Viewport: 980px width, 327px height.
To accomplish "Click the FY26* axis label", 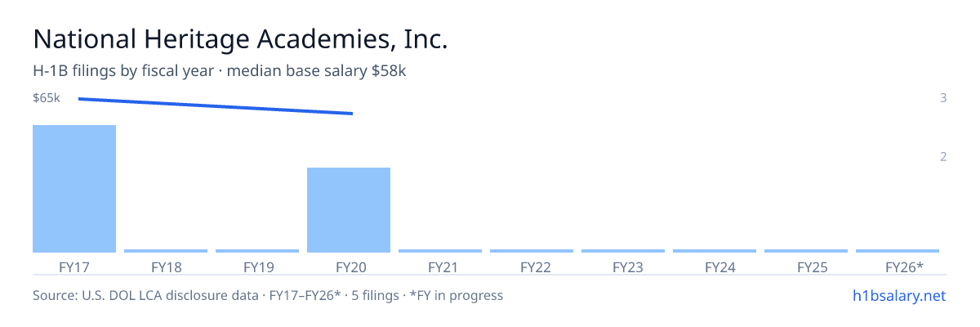I will (904, 267).
